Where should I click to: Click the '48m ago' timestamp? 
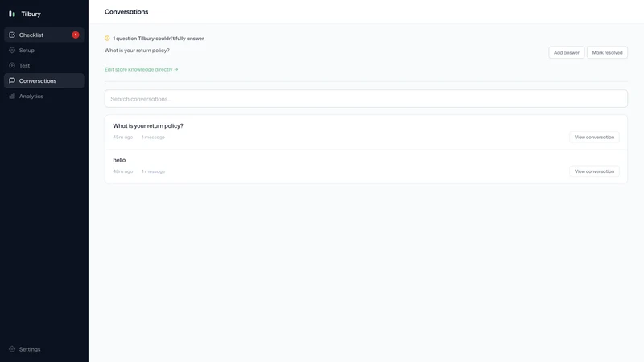click(123, 171)
